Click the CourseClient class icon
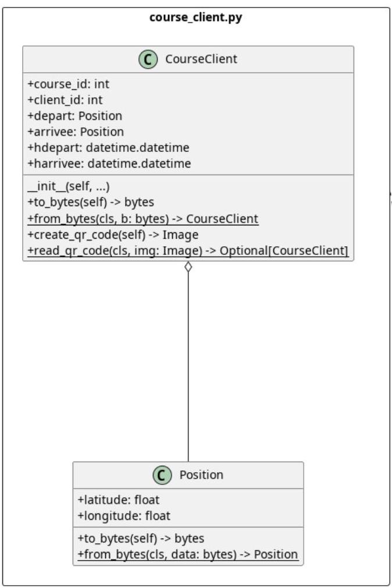Viewport: 392px width, 588px height. 148,59
